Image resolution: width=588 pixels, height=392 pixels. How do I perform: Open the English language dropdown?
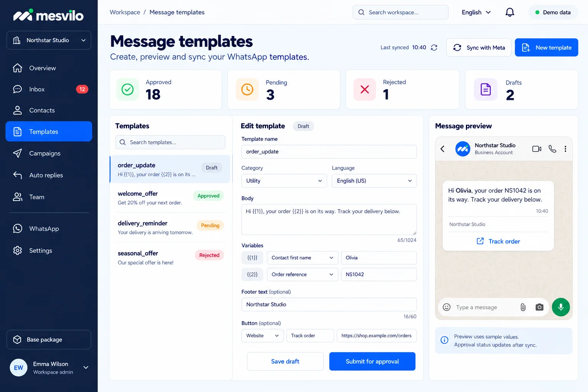click(x=476, y=12)
